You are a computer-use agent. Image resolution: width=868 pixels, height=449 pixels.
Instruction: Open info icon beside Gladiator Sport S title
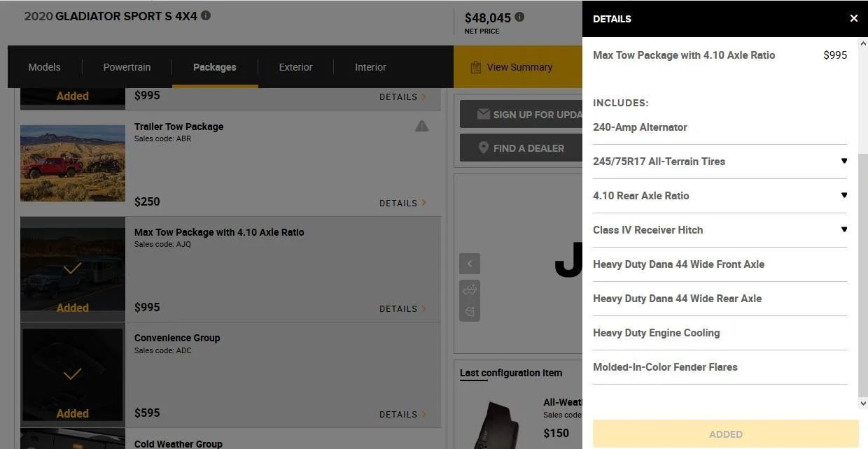click(206, 15)
